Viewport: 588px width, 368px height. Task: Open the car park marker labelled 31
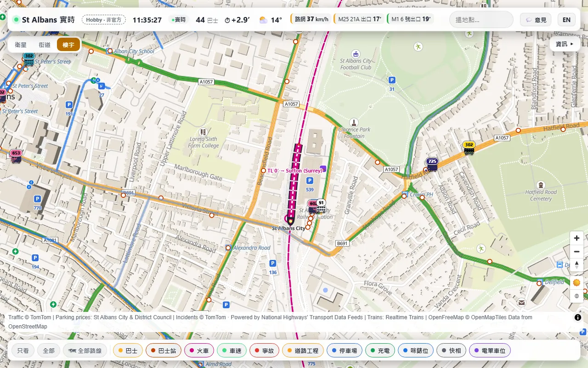click(x=392, y=83)
